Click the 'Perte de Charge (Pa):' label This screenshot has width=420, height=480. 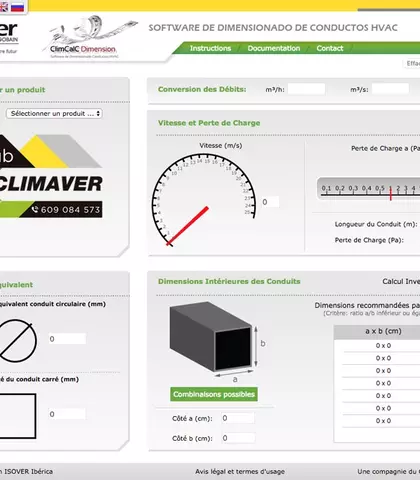click(369, 240)
